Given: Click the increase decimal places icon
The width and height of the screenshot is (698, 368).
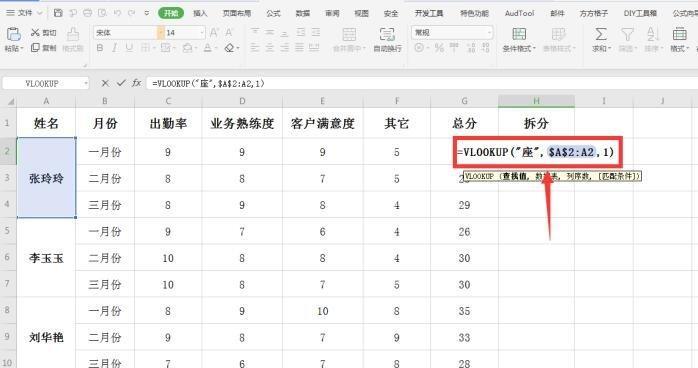Looking at the screenshot, I should click(471, 48).
